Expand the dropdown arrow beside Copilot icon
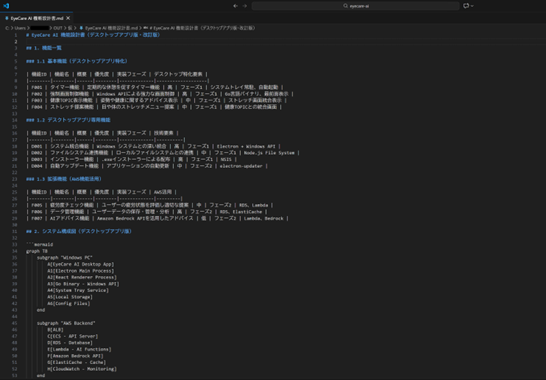Viewport: 546px width, 380px height. (x=472, y=6)
